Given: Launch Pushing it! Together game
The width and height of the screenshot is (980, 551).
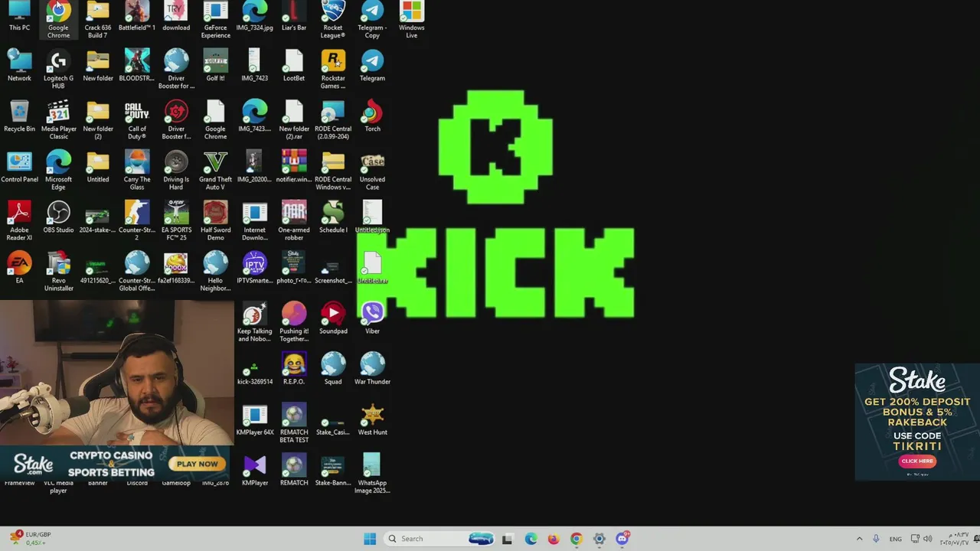Looking at the screenshot, I should click(294, 322).
